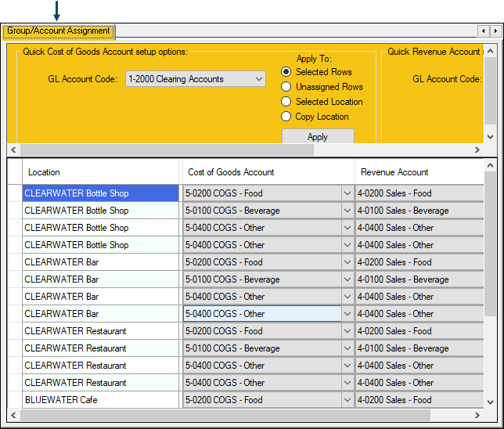Open COGS dropdown for BLUEWATER Cafe row
Viewport: 504px width, 429px height.
coord(347,400)
